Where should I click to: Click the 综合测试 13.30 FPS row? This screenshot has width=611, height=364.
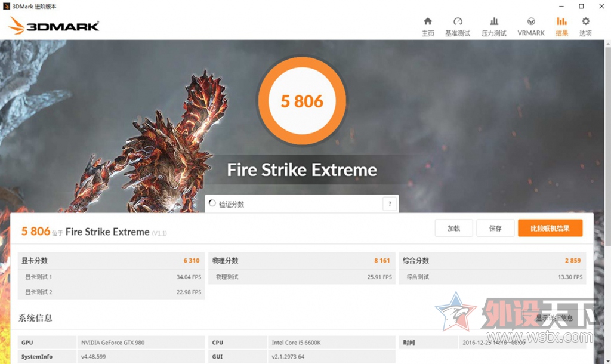(x=492, y=277)
